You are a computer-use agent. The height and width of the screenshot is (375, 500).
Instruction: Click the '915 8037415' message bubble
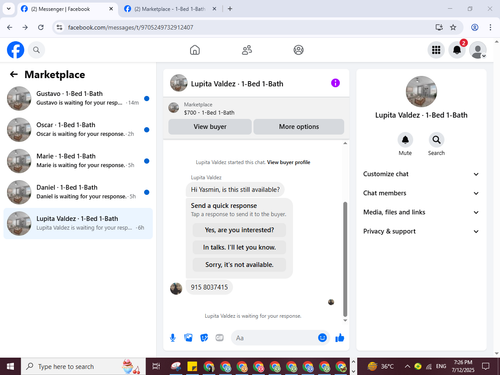(x=209, y=287)
